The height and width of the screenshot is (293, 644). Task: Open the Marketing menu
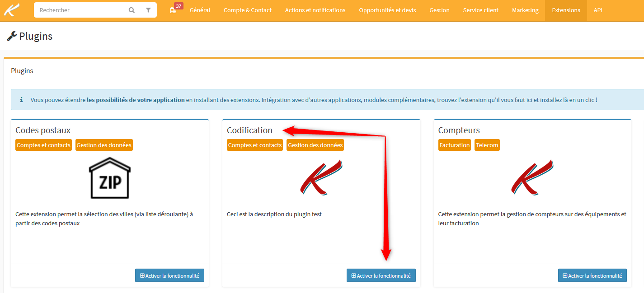click(x=525, y=10)
